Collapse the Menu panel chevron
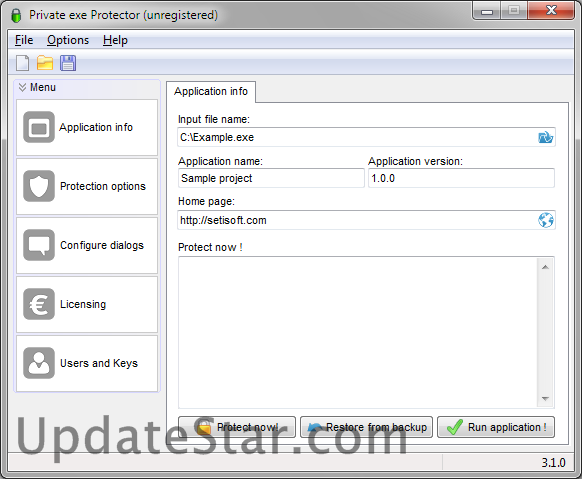 tap(22, 87)
